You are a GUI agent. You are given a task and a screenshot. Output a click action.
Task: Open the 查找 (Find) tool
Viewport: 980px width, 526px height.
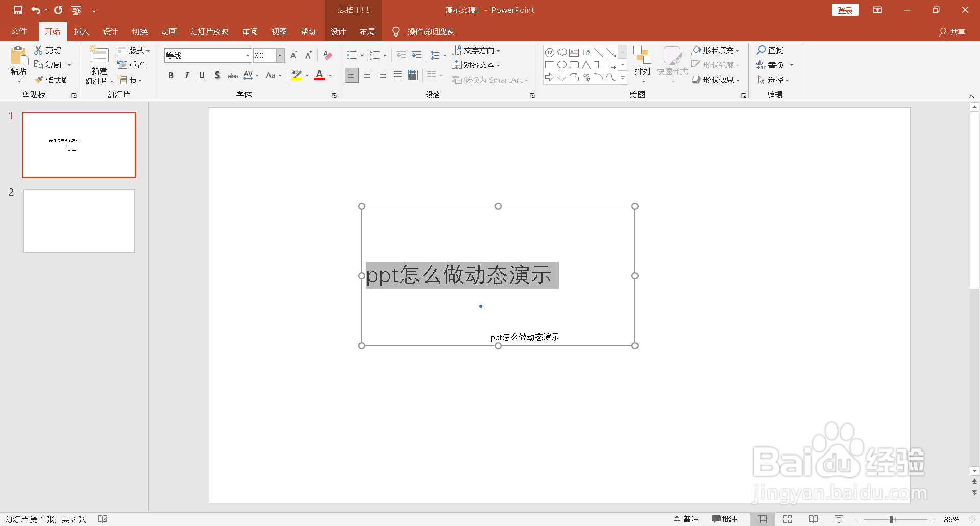[x=771, y=50]
